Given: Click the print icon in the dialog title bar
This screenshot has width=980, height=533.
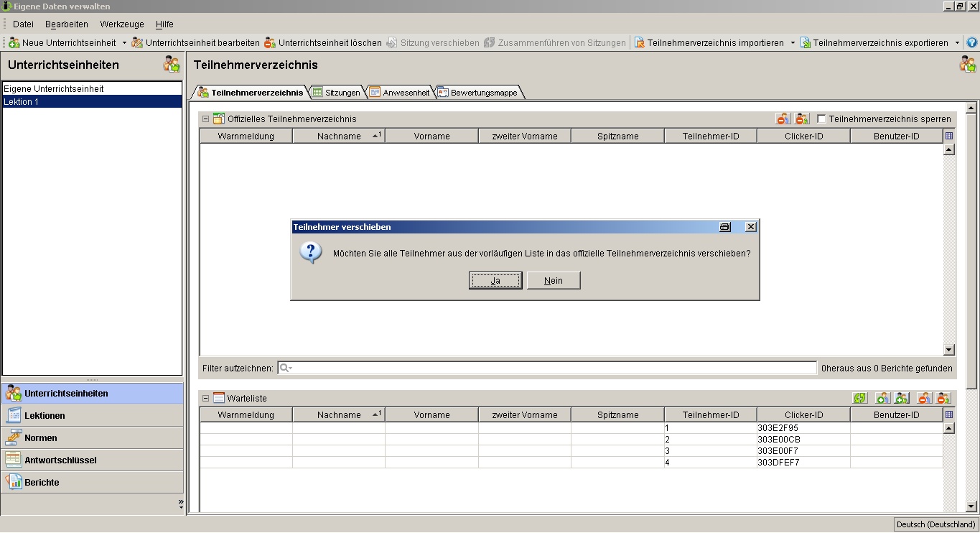Looking at the screenshot, I should pyautogui.click(x=725, y=227).
